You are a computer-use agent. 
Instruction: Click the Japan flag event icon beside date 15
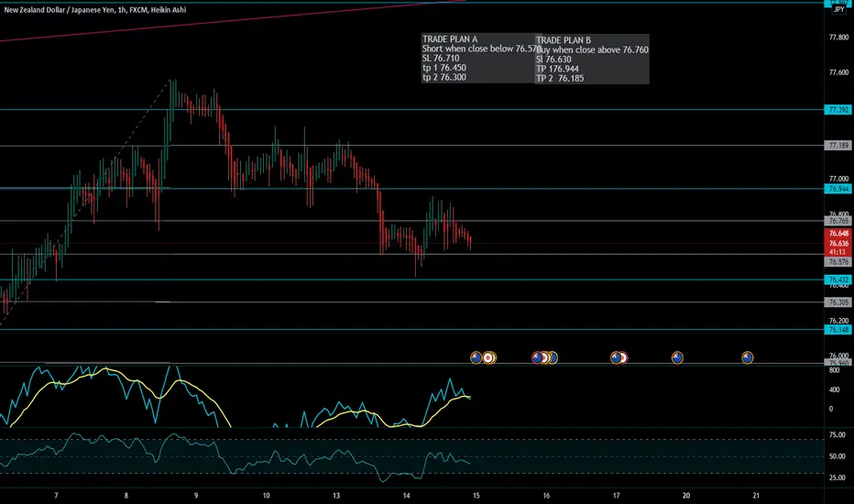click(489, 357)
